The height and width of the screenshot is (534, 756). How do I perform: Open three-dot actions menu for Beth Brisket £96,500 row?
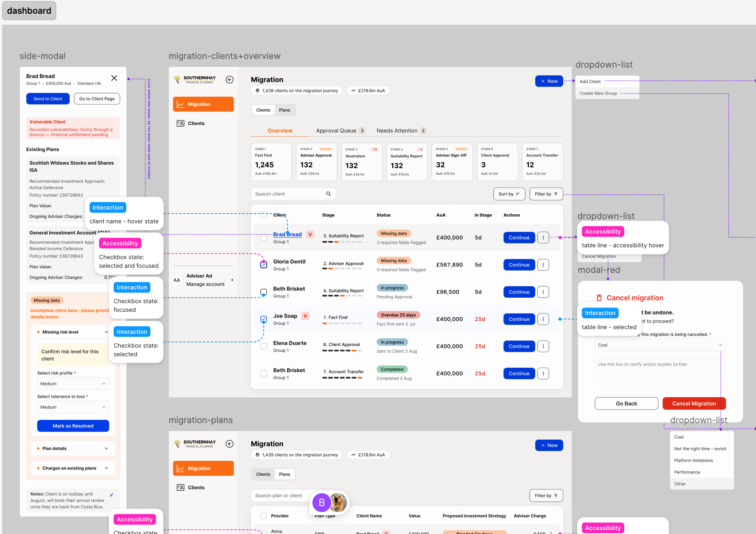point(543,292)
